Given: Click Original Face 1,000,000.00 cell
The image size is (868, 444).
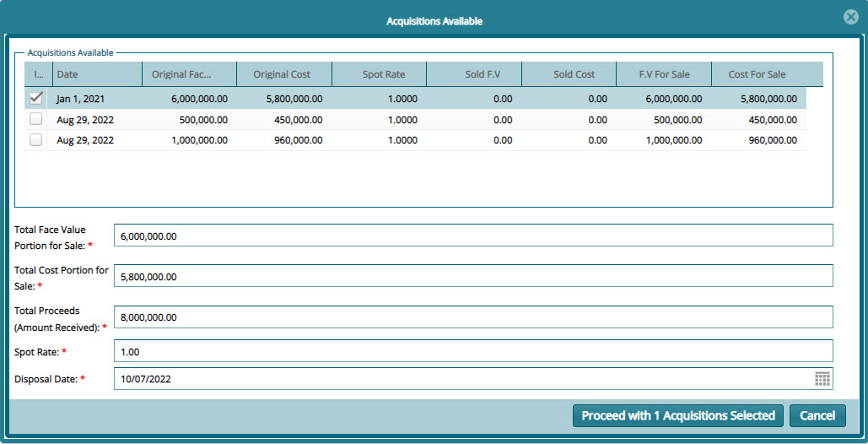Looking at the screenshot, I should [x=199, y=141].
